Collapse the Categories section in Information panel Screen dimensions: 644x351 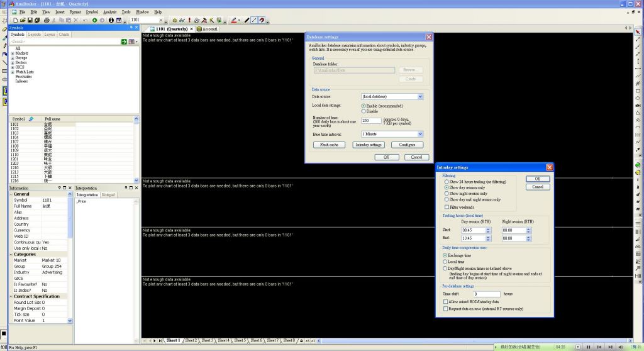click(11, 254)
